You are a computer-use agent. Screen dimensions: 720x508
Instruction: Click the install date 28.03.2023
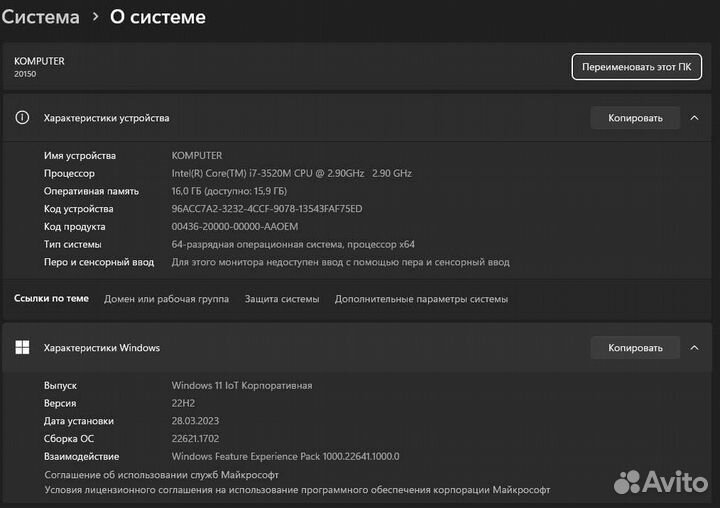pyautogui.click(x=195, y=421)
